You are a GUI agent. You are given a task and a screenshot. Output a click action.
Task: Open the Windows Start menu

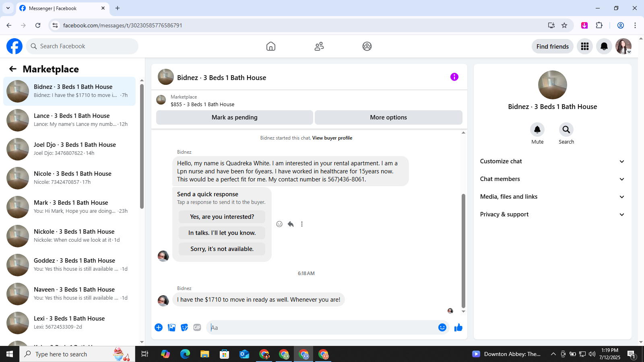click(x=10, y=354)
